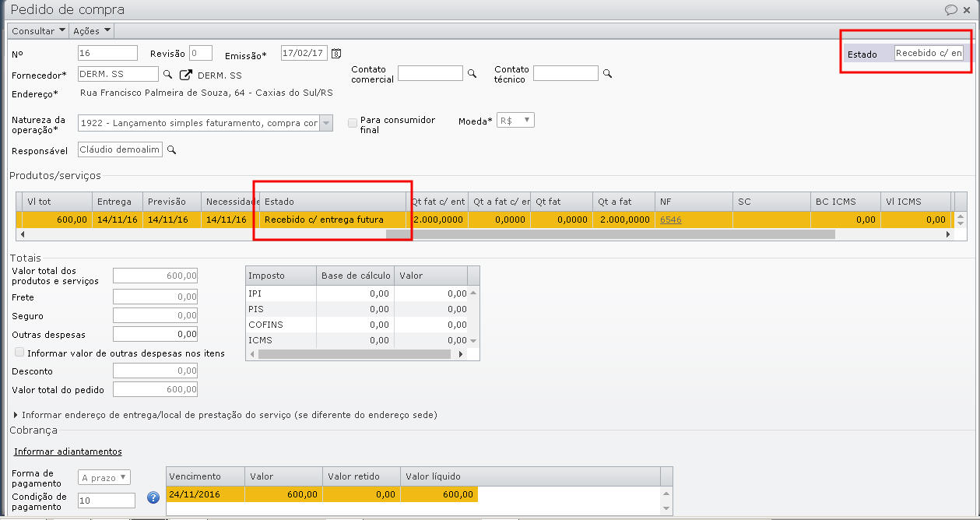Viewport: 980px width, 520px height.
Task: Click the tax table horizontal scrollbar
Action: (x=354, y=353)
